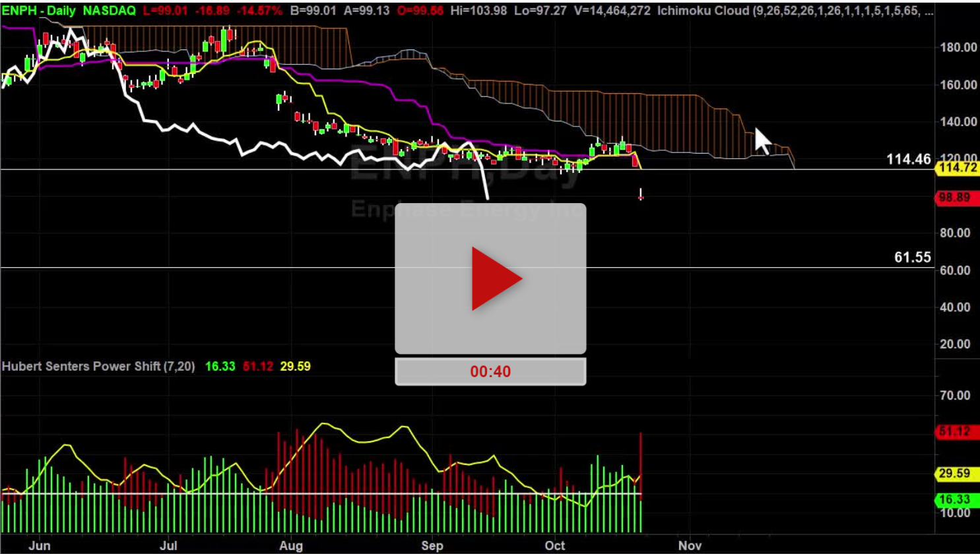The height and width of the screenshot is (554, 980).
Task: Click the green 16.33 indicator axis tag
Action: click(958, 499)
